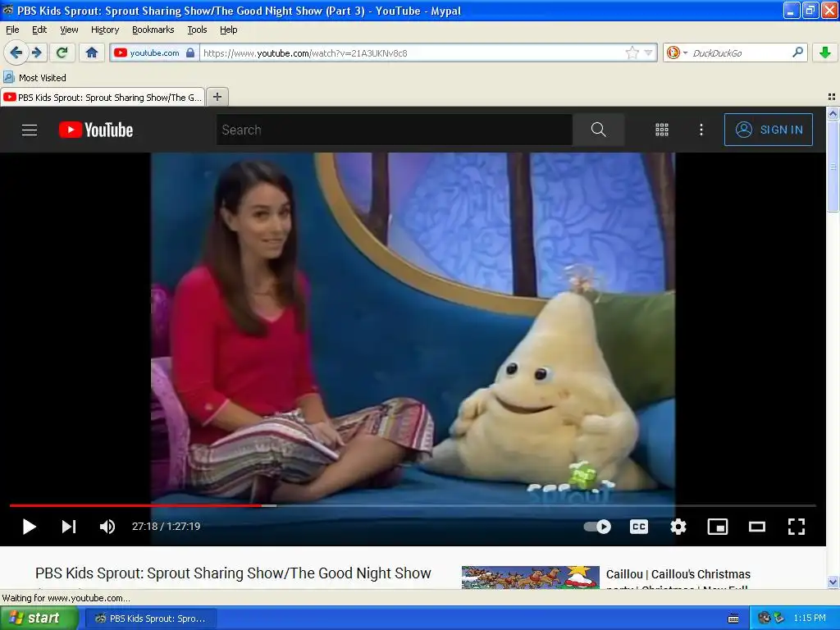The height and width of the screenshot is (630, 840).
Task: Select PBS Kids Sprout taskbar window button
Action: (x=151, y=619)
